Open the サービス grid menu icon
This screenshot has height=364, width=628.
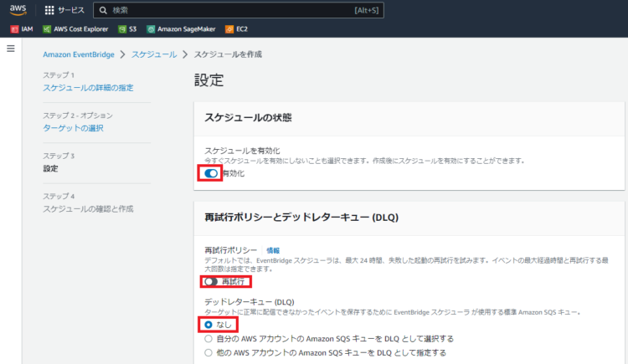tap(49, 10)
